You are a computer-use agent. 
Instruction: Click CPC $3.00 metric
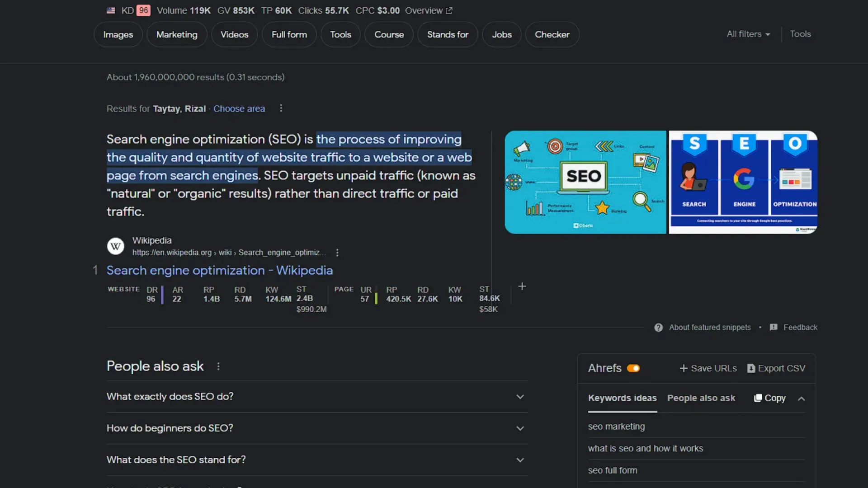click(377, 10)
